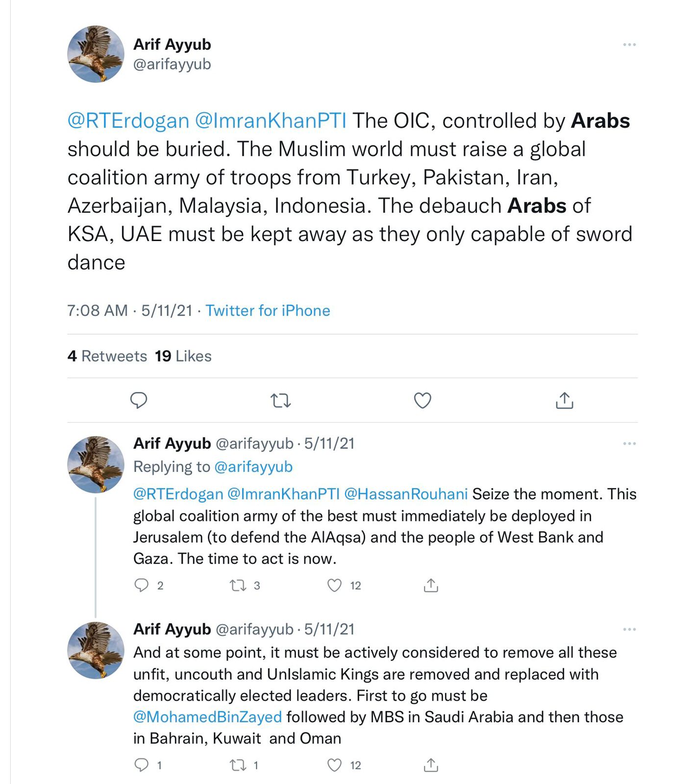
Task: Like the 'Seize the moment' reply
Action: click(334, 585)
